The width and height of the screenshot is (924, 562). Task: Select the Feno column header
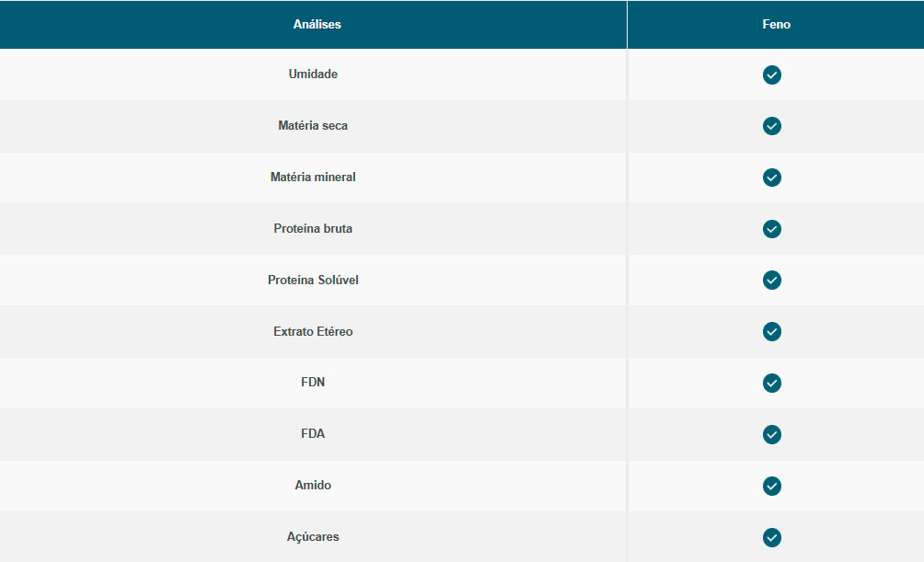pyautogui.click(x=776, y=25)
